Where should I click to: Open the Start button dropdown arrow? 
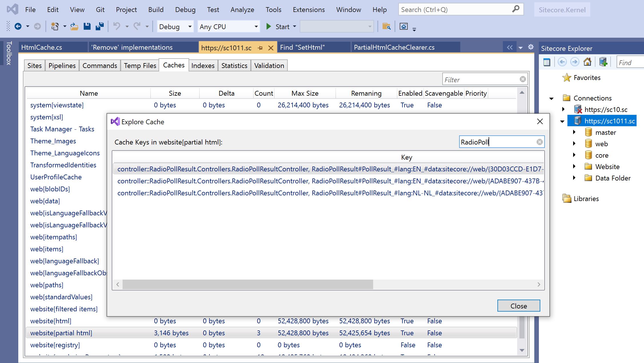click(295, 27)
